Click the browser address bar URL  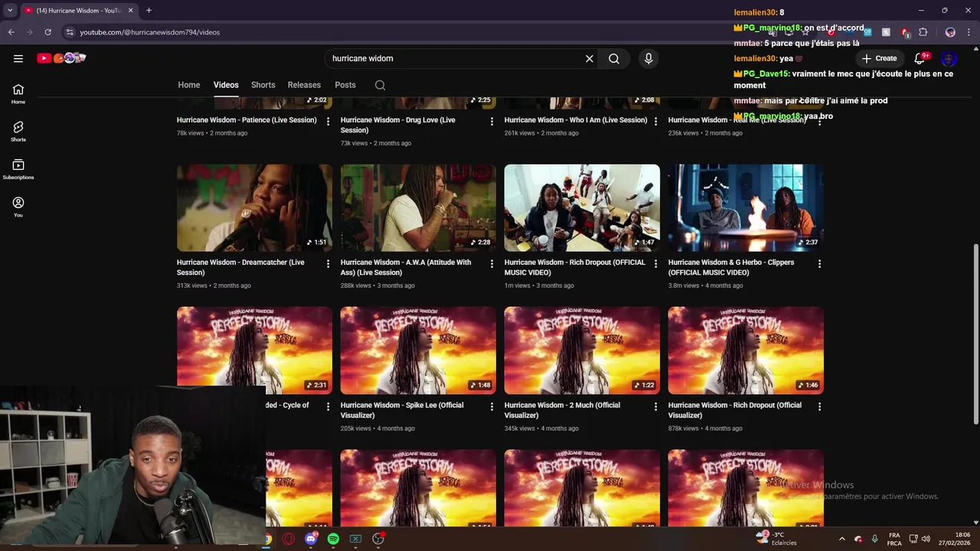[150, 32]
